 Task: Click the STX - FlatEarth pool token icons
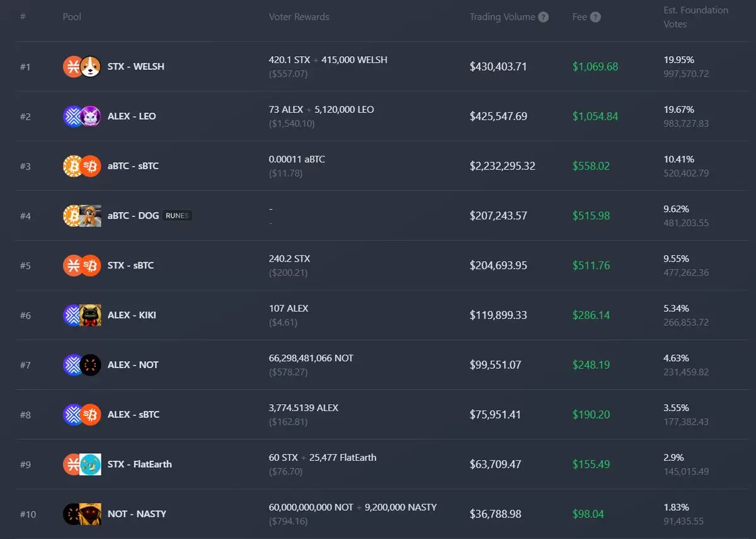click(x=82, y=465)
